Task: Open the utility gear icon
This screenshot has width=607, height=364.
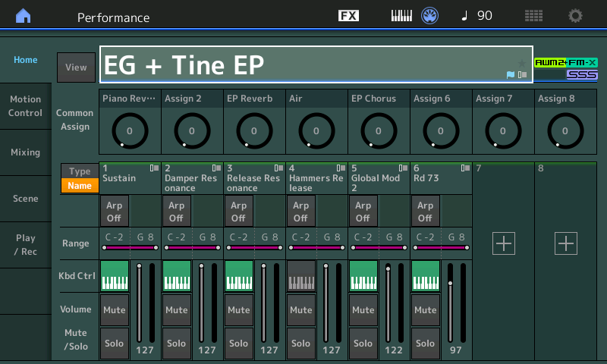Action: tap(575, 16)
